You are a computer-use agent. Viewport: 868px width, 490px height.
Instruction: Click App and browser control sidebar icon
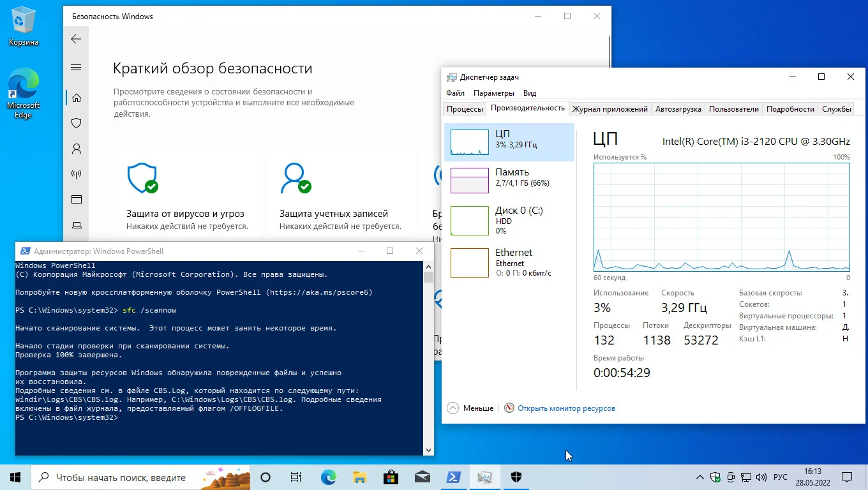click(x=77, y=200)
